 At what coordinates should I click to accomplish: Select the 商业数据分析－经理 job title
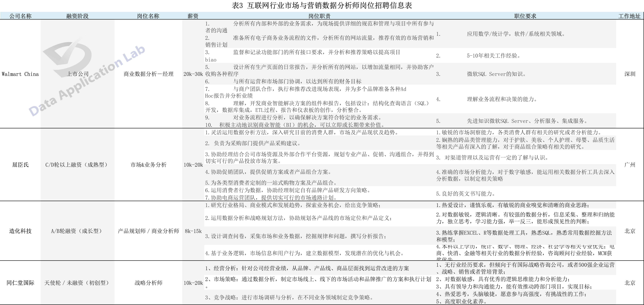coord(148,74)
